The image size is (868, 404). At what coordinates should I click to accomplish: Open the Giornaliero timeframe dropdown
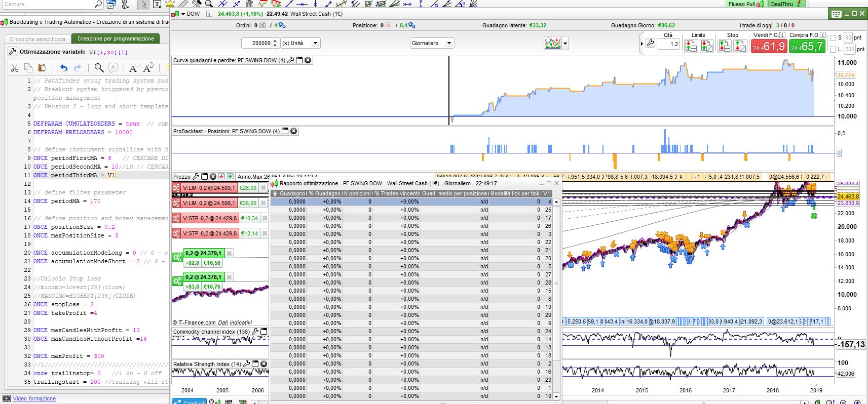[432, 43]
